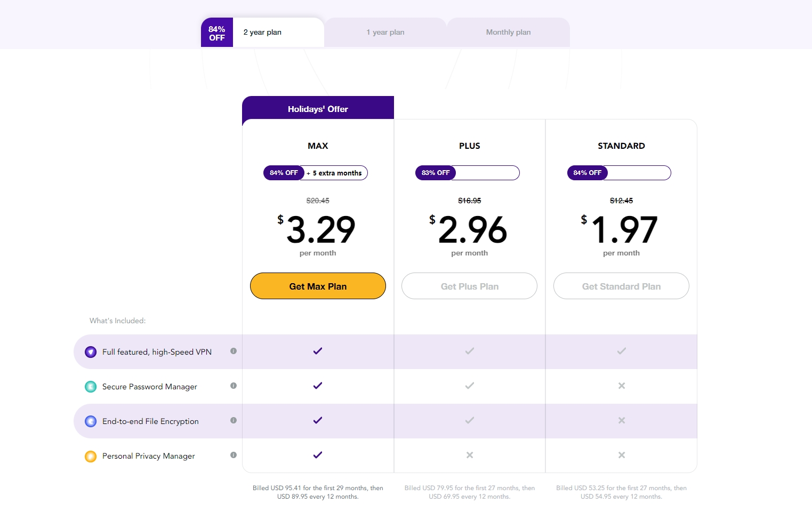Click the Personal Privacy Manager icon
This screenshot has height=520, width=812.
[91, 456]
